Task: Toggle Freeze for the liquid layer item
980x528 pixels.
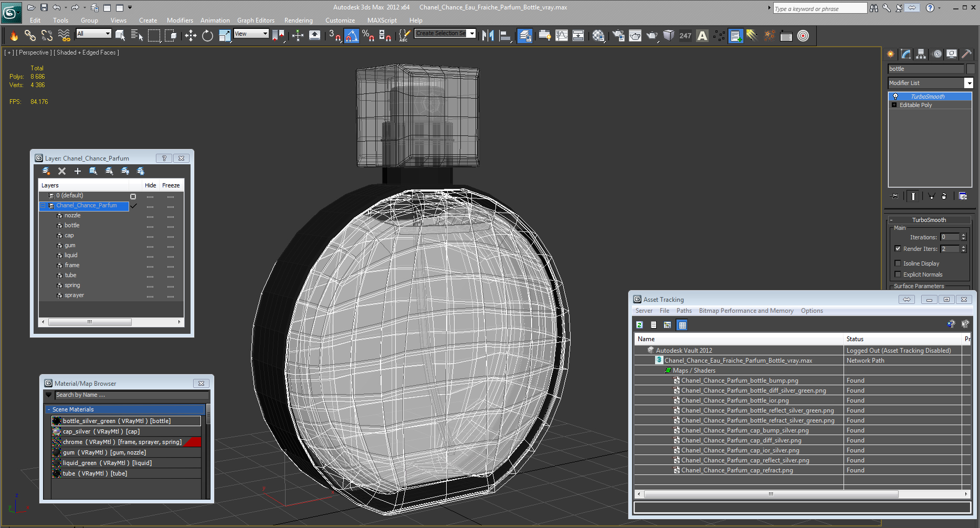Action: coord(171,256)
